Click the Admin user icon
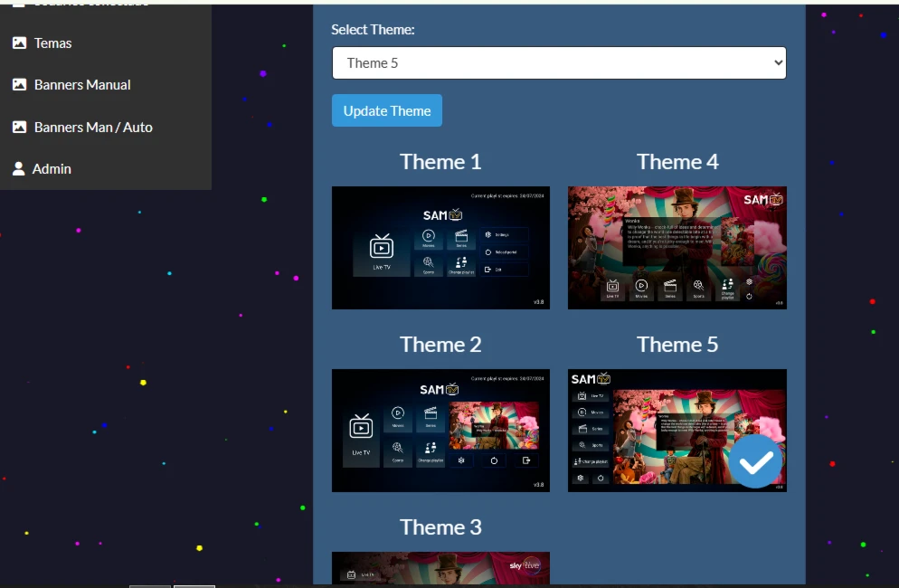This screenshot has height=588, width=899. (x=19, y=168)
